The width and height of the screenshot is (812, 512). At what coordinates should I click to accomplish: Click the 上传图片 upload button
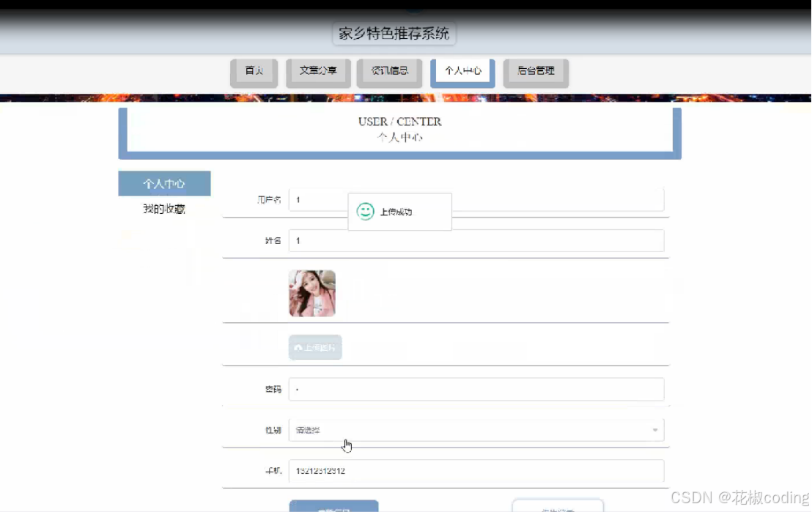pos(315,347)
